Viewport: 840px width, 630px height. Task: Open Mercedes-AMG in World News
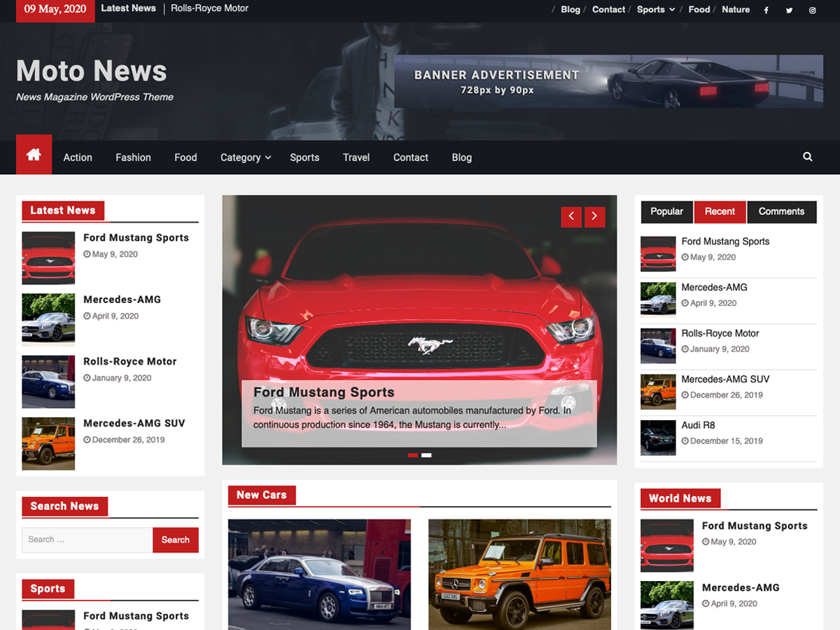point(741,588)
